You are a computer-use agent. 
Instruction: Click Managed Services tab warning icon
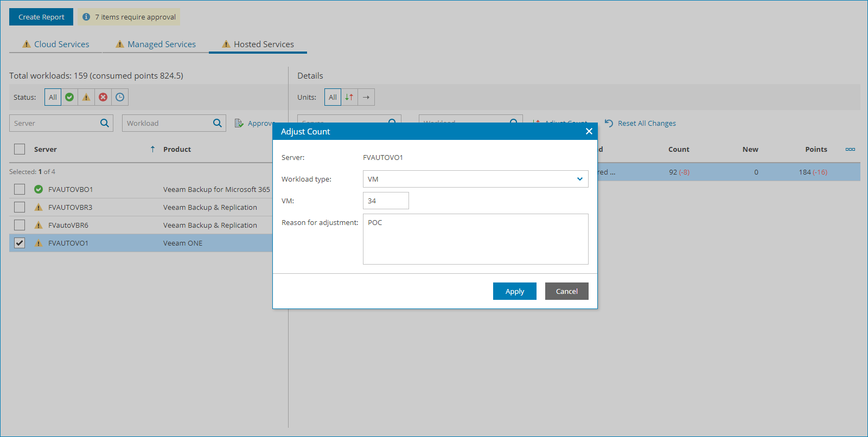coord(119,44)
